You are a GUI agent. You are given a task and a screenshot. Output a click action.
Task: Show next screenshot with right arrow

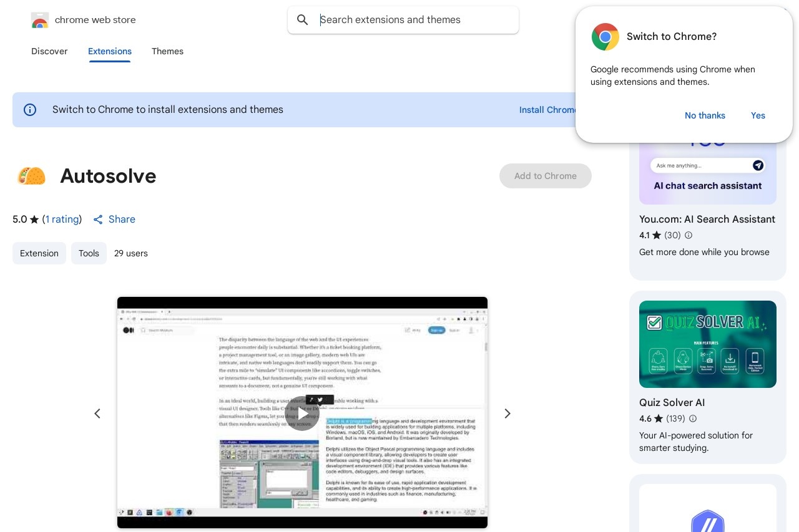coord(507,414)
